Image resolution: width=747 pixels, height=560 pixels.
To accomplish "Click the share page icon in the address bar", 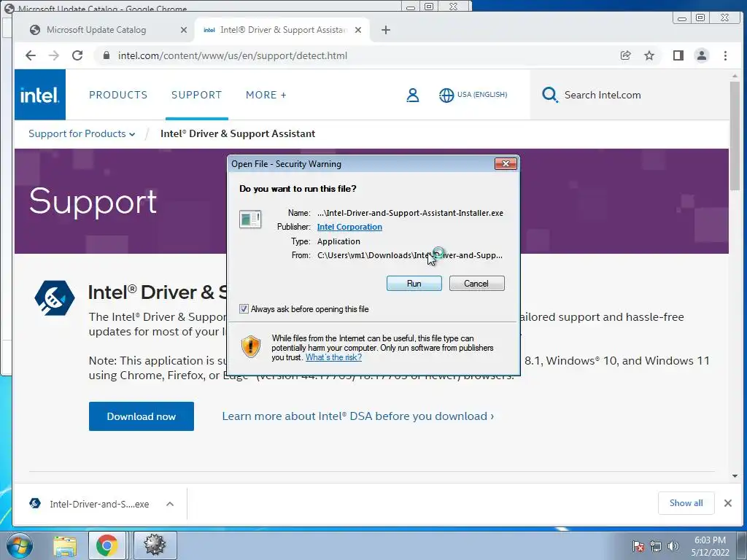I will [x=625, y=55].
